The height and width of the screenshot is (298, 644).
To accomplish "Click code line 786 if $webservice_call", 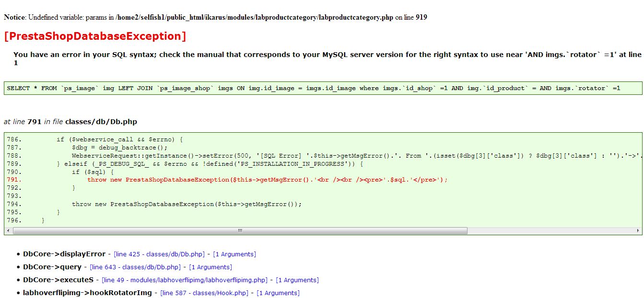I will (120, 139).
